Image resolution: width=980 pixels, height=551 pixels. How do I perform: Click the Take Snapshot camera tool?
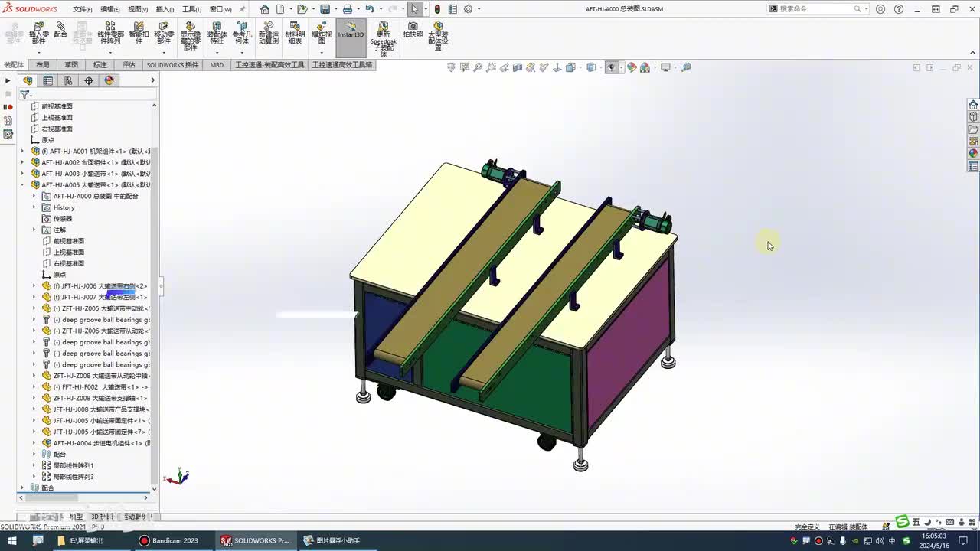(413, 31)
